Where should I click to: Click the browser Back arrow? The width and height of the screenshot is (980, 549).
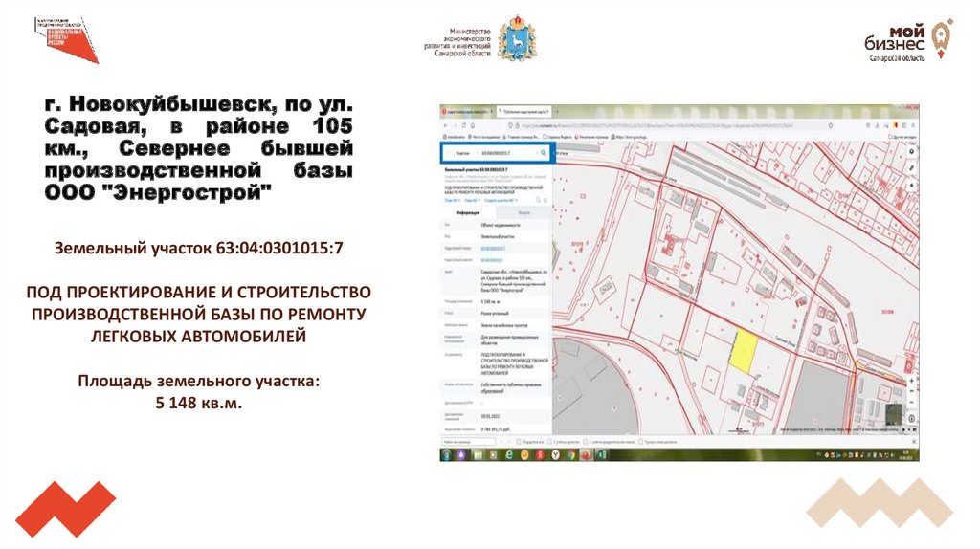(446, 125)
